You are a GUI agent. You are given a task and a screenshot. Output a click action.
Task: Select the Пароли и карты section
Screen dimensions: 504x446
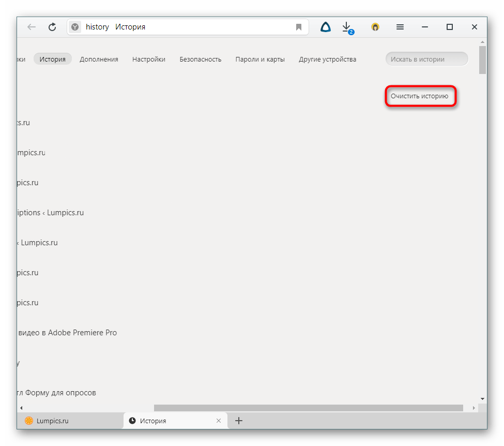pyautogui.click(x=260, y=59)
